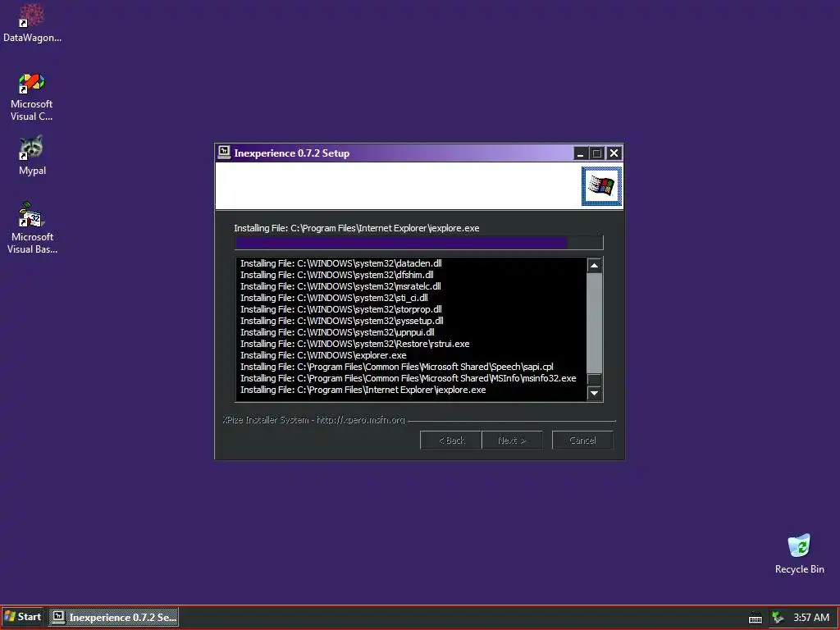
Task: Click the status text above the progress bar
Action: (x=356, y=228)
